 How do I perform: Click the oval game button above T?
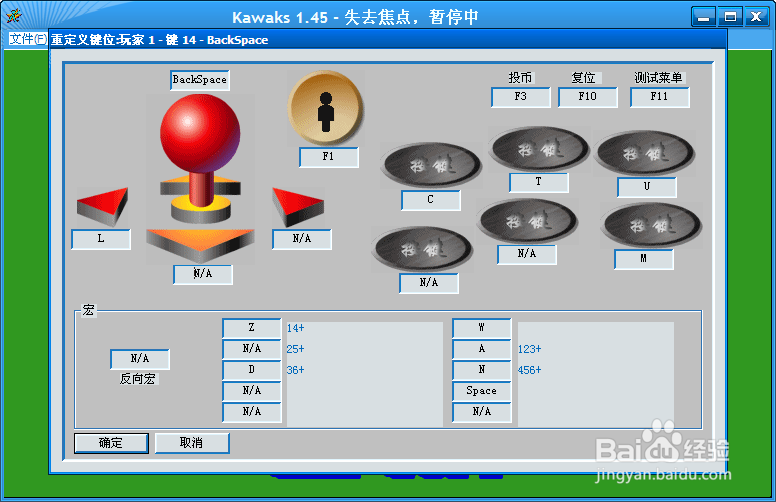[x=539, y=149]
